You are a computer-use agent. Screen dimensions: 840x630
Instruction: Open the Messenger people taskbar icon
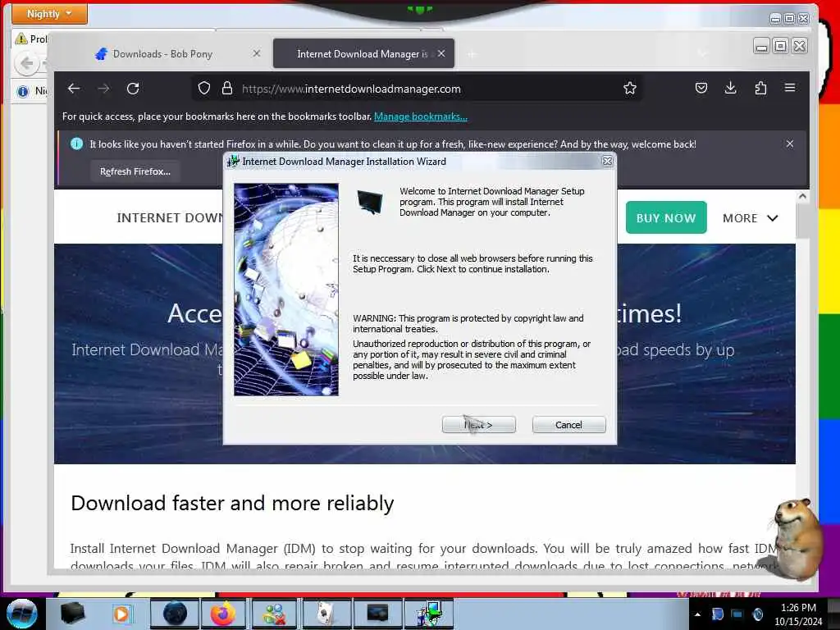pos(274,614)
